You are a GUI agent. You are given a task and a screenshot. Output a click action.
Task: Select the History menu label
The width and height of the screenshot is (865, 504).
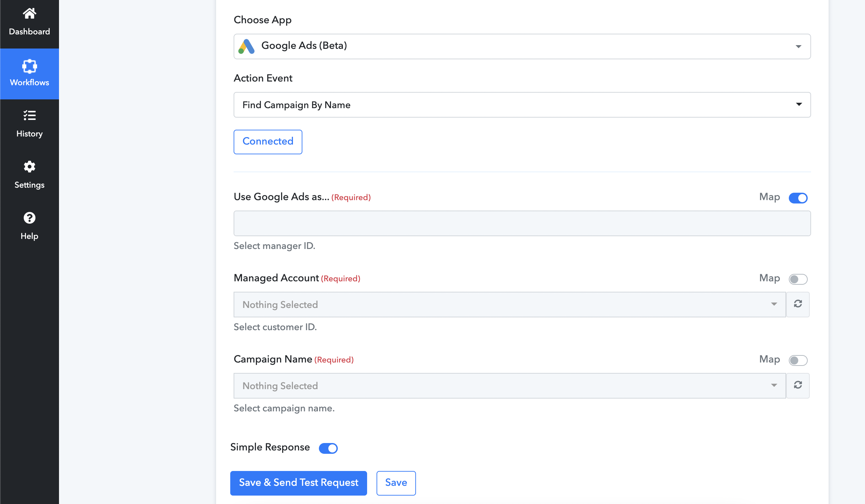tap(30, 134)
